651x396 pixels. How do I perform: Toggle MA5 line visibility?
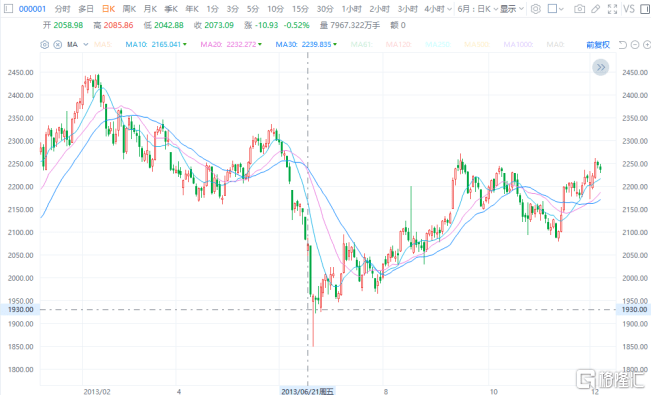[103, 44]
